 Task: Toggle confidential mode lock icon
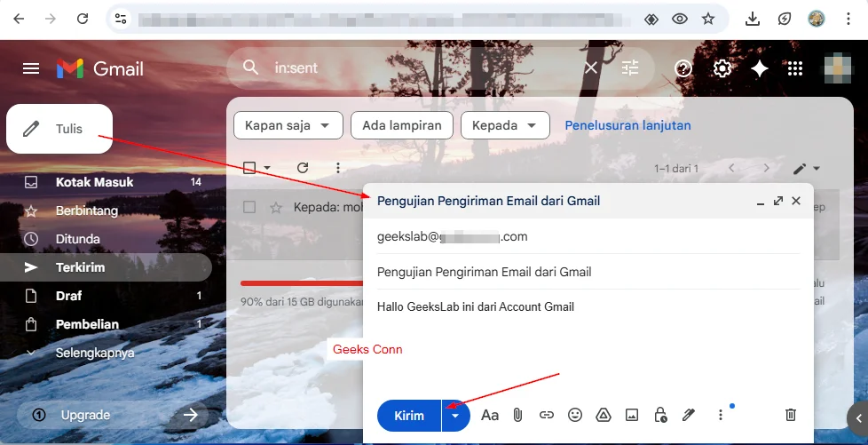[659, 415]
